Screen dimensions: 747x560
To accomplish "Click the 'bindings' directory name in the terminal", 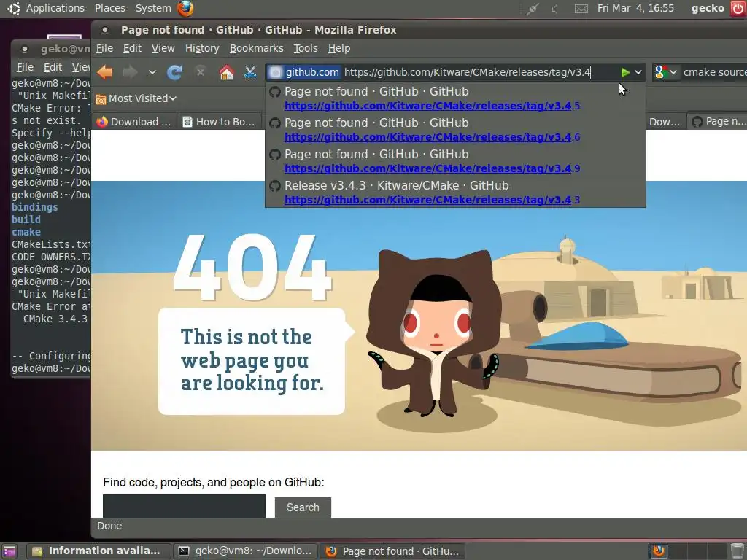I will pyautogui.click(x=35, y=207).
